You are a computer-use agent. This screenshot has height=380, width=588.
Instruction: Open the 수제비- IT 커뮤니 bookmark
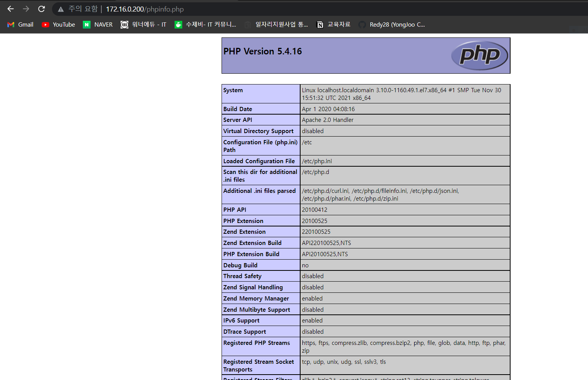coord(205,25)
